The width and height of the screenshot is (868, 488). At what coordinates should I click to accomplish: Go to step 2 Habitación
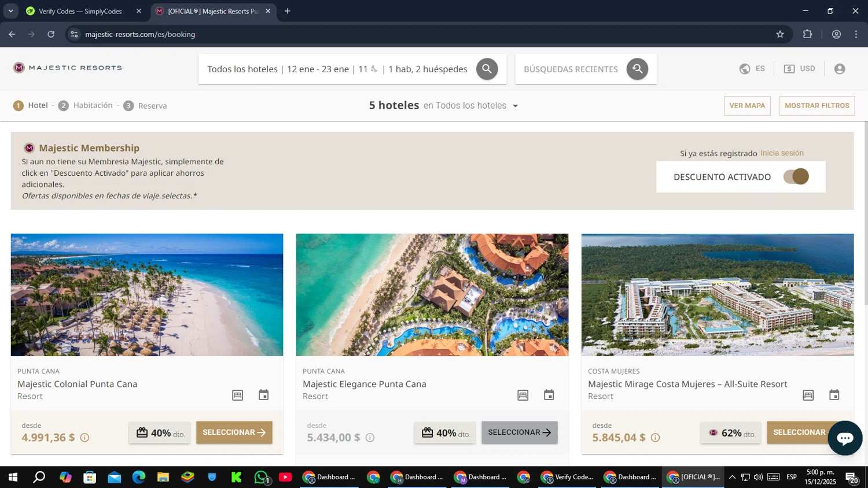[x=86, y=105]
